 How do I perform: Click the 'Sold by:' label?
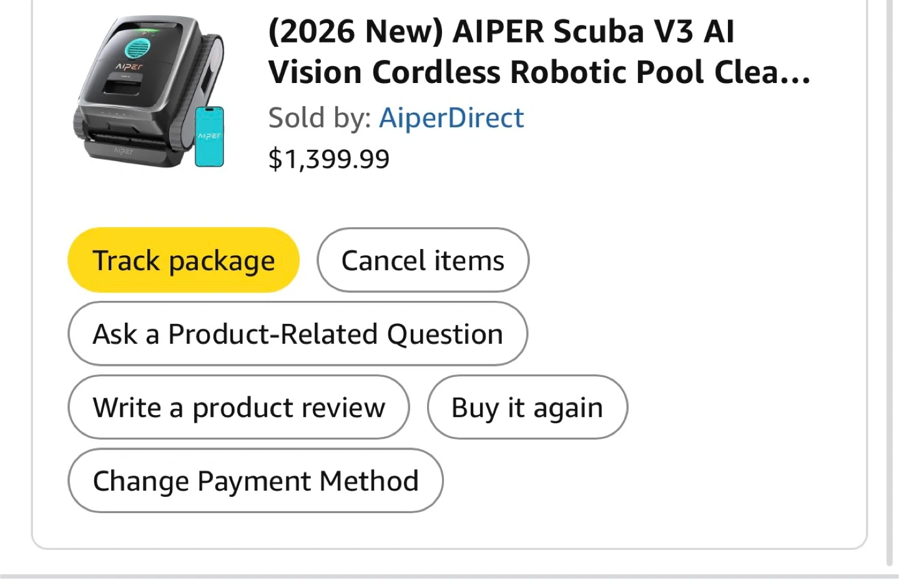320,118
